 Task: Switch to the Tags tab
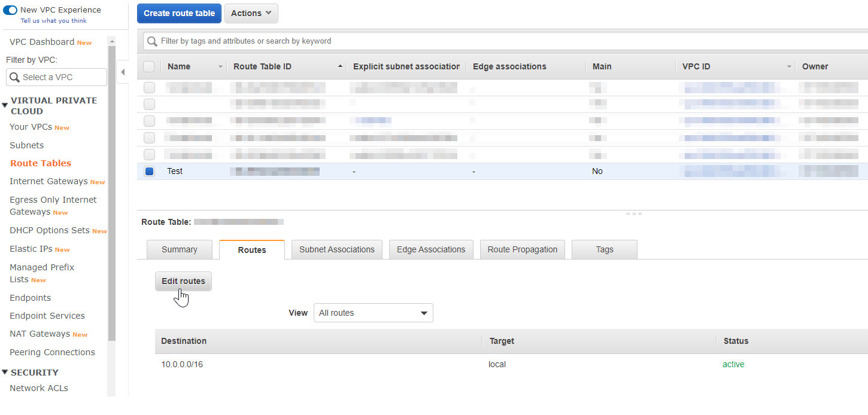[x=605, y=250]
